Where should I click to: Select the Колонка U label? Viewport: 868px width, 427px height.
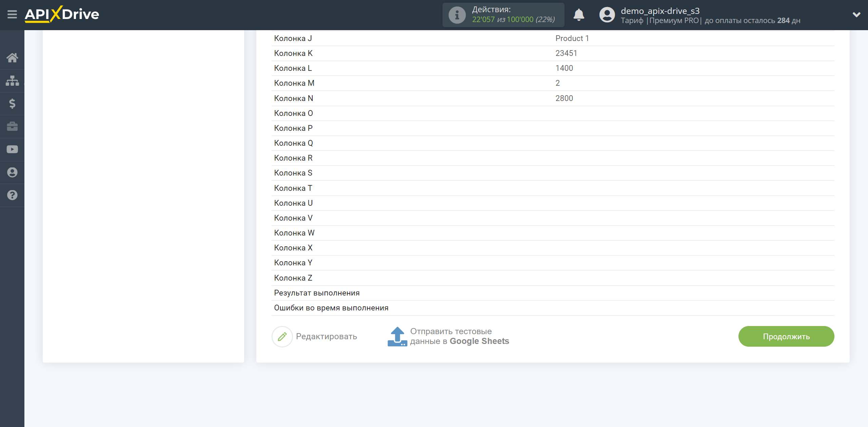(x=293, y=203)
